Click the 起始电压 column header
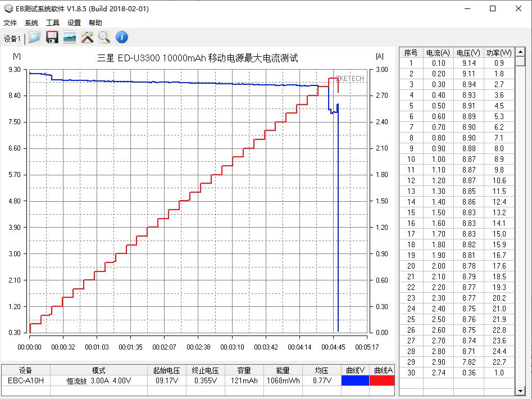The height and width of the screenshot is (399, 532). [x=167, y=370]
